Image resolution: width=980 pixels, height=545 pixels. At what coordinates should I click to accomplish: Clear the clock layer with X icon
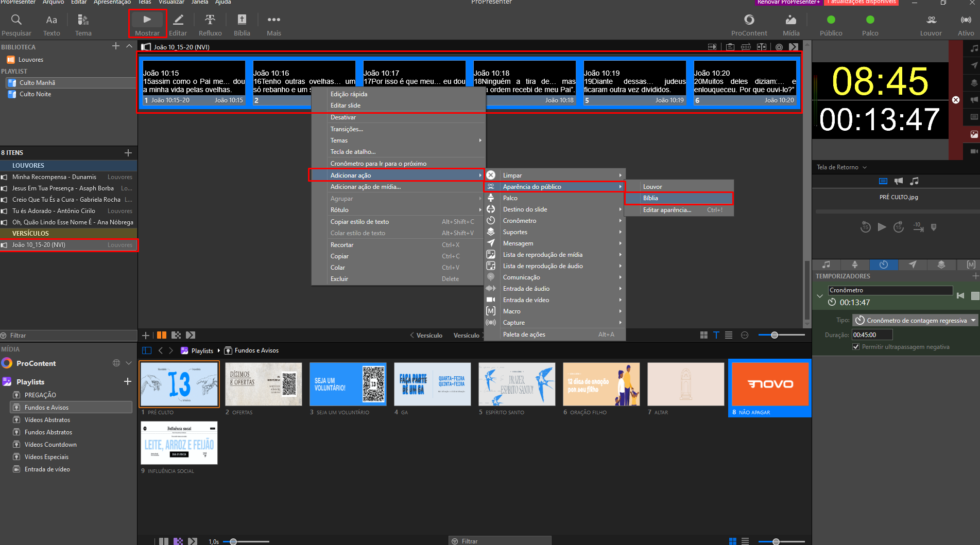956,100
